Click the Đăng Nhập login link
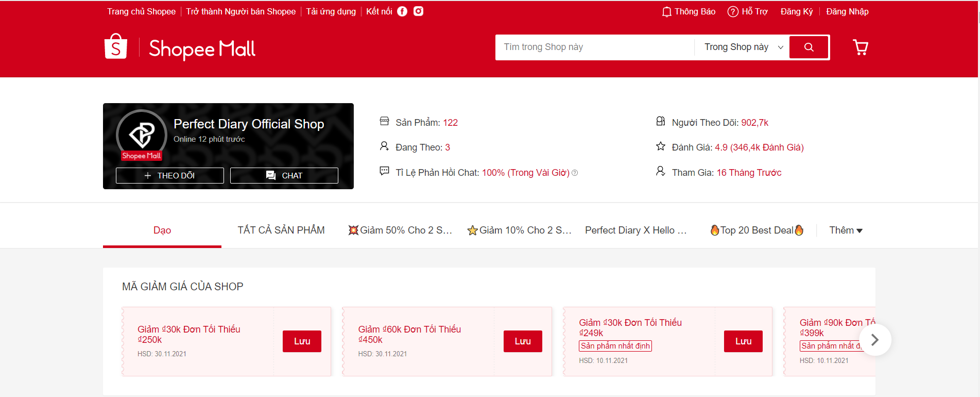The image size is (980, 397). tap(847, 11)
